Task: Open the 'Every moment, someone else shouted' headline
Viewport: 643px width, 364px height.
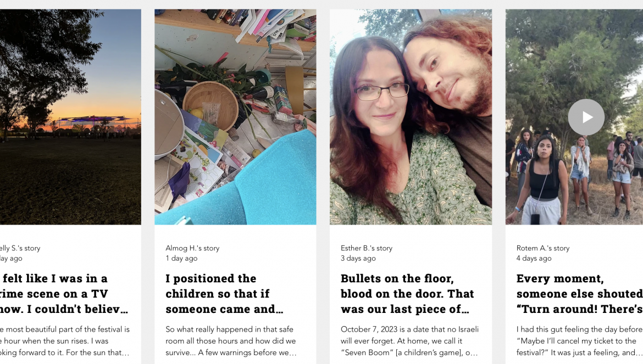Action: point(579,294)
